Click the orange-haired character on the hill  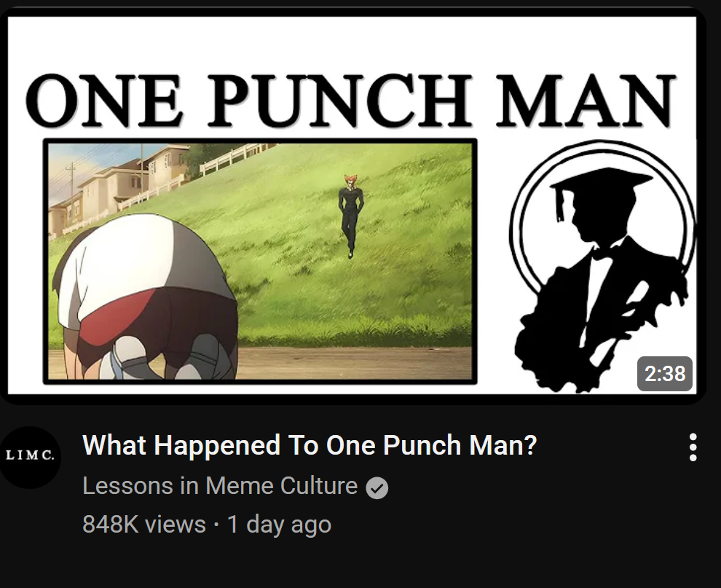(351, 215)
